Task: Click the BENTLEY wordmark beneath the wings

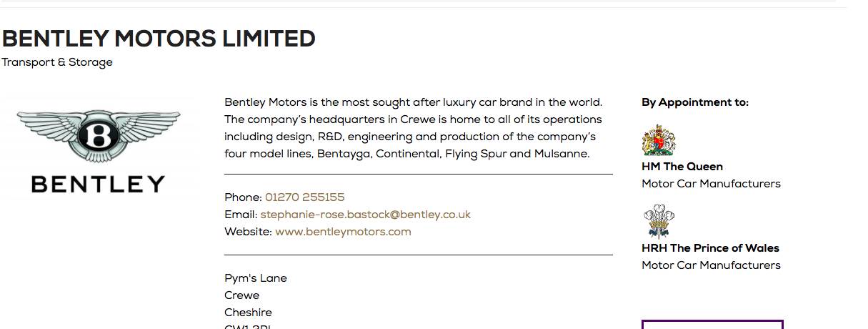Action: click(99, 185)
